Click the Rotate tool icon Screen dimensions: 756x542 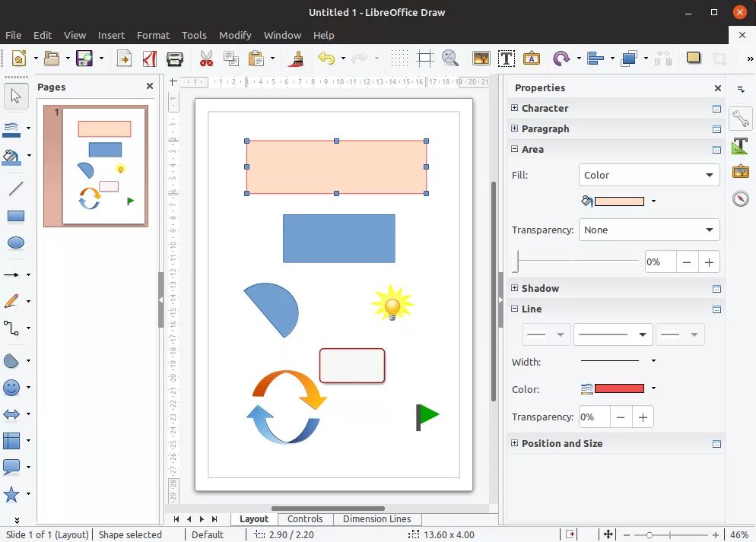click(562, 59)
